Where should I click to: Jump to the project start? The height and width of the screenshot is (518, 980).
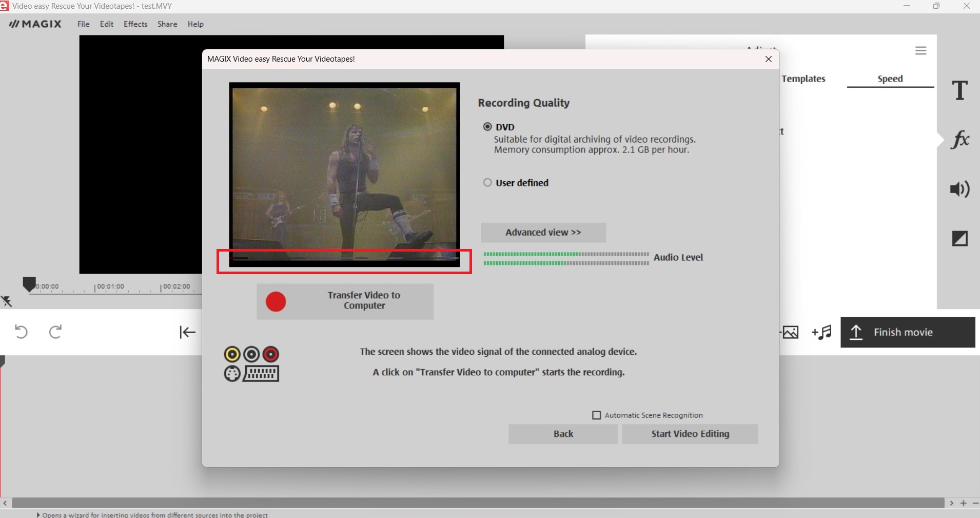point(188,332)
